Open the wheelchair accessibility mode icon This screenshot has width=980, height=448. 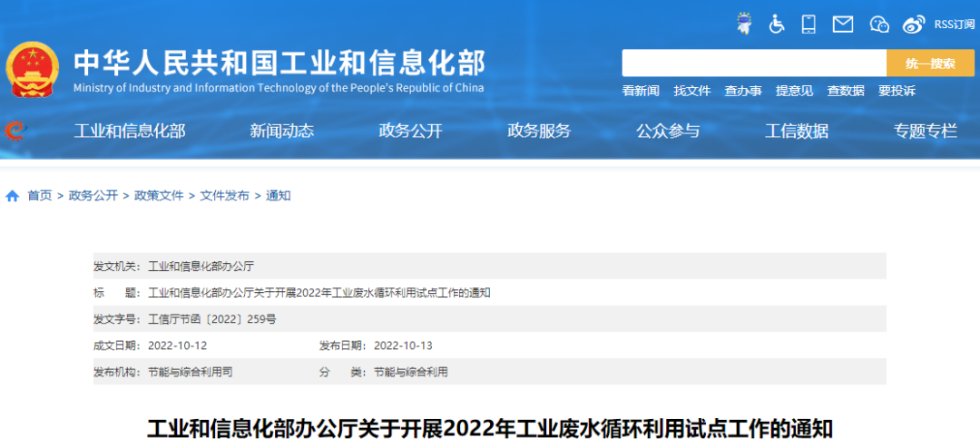pos(777,24)
